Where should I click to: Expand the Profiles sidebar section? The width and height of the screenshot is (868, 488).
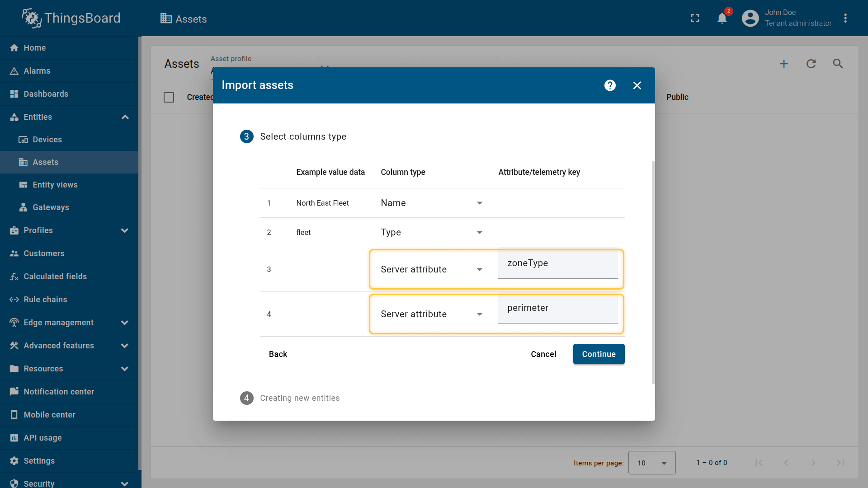[125, 230]
